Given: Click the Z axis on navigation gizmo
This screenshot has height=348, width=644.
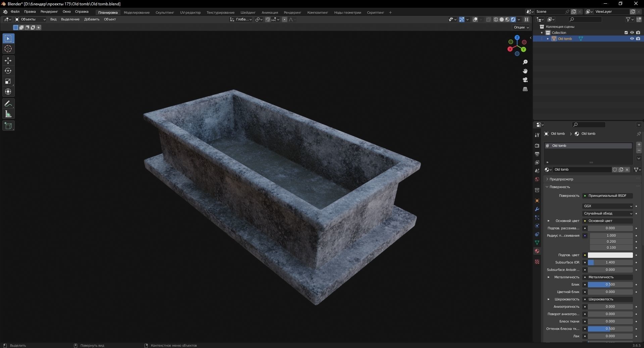Looking at the screenshot, I should coord(517,37).
